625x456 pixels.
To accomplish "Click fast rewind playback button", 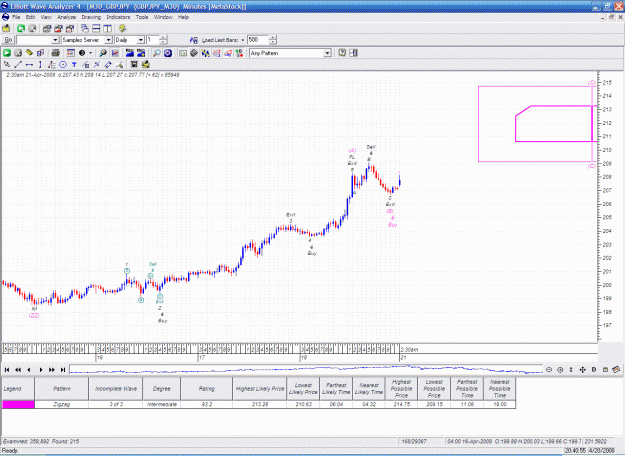I will click(18, 370).
